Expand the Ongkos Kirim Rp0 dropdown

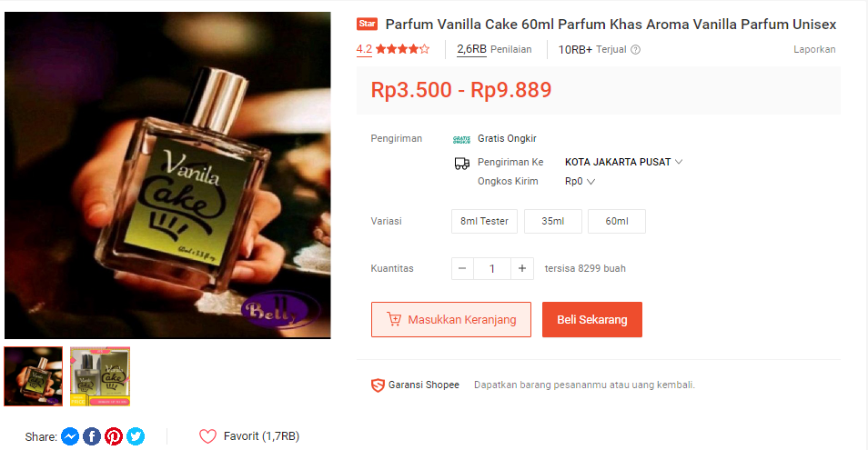pyautogui.click(x=580, y=181)
